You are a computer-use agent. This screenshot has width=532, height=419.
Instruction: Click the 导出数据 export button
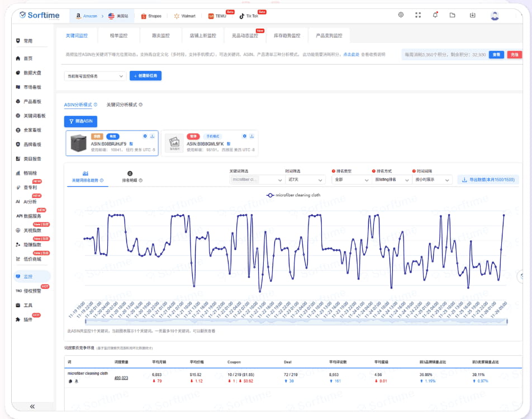[x=488, y=180]
